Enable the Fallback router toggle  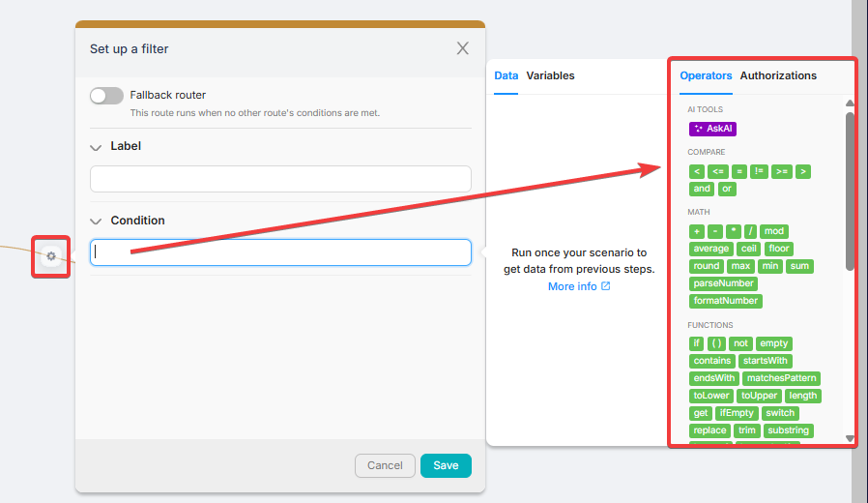tap(106, 96)
